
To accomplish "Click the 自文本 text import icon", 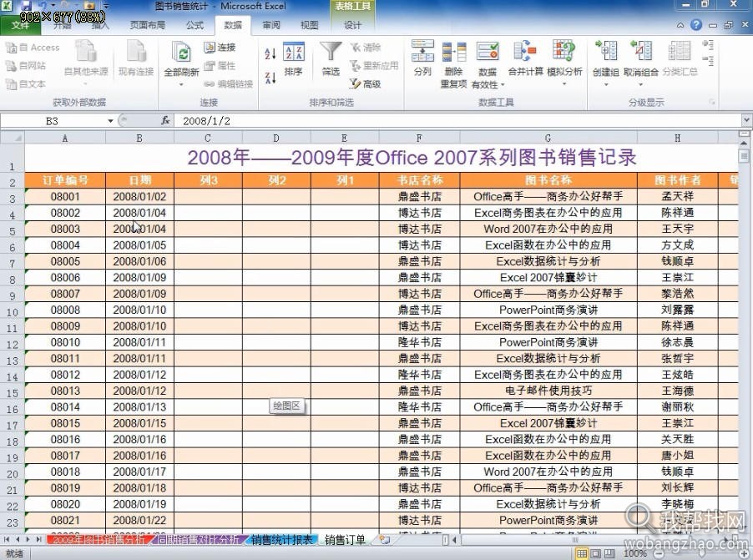I will pyautogui.click(x=11, y=84).
